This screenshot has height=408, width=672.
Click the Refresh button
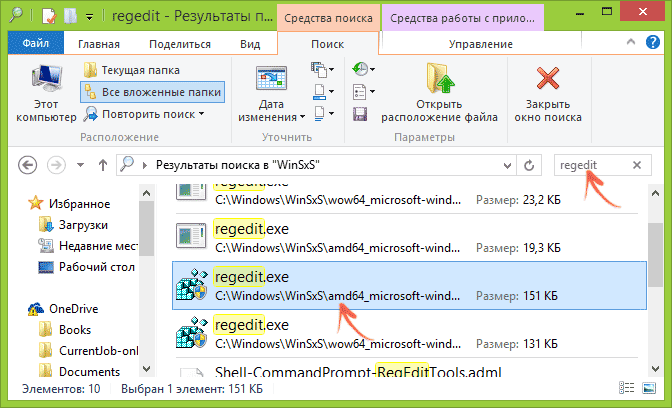click(x=529, y=165)
